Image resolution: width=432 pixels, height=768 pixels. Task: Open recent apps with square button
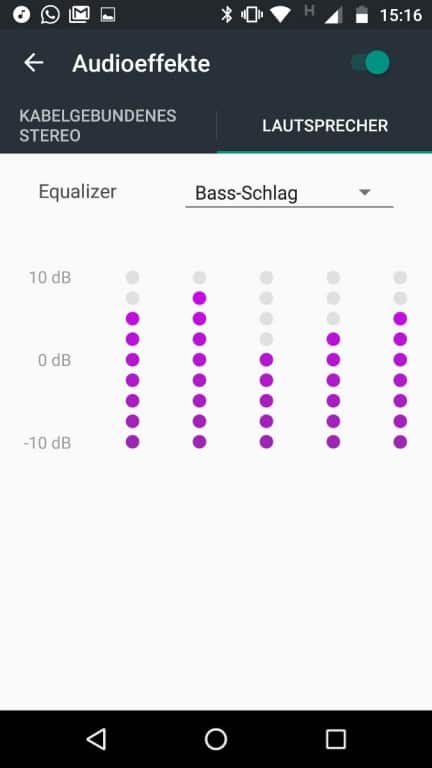click(x=336, y=739)
